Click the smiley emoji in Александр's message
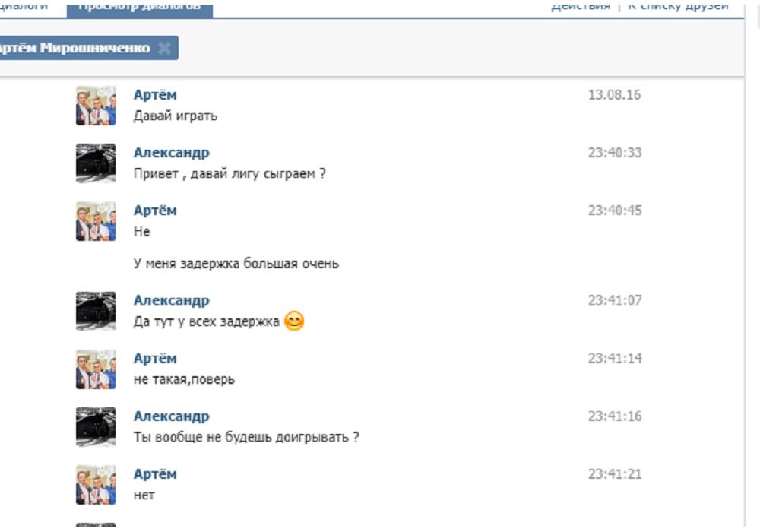Screen dimensions: 760x532 point(294,321)
